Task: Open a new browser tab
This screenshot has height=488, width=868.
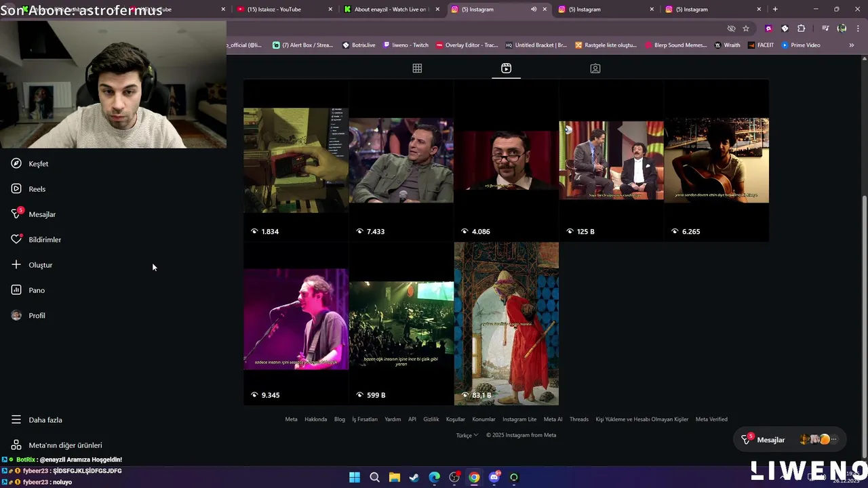Action: coord(775,9)
